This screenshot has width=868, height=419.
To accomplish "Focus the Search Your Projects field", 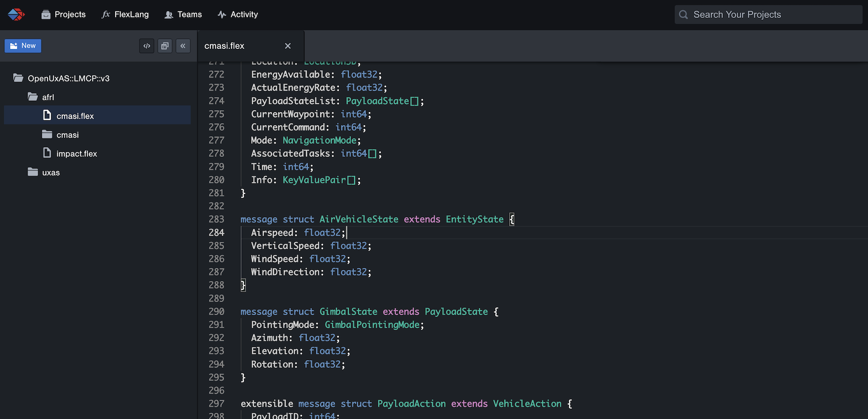I will point(768,14).
